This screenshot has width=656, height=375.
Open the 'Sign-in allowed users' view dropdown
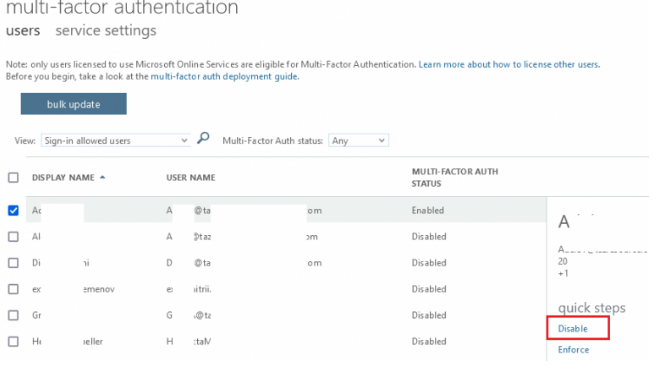(x=116, y=141)
